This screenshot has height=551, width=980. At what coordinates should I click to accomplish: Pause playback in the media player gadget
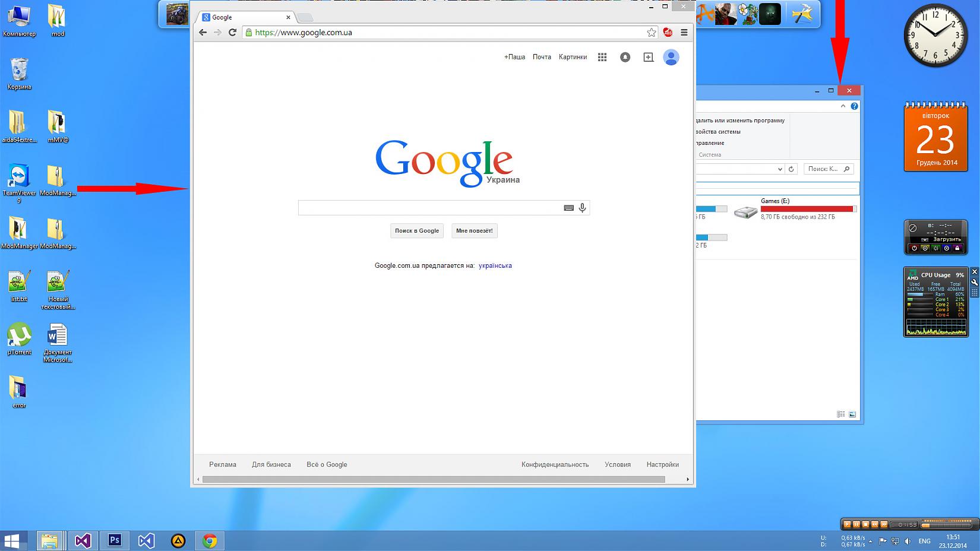coord(856,524)
